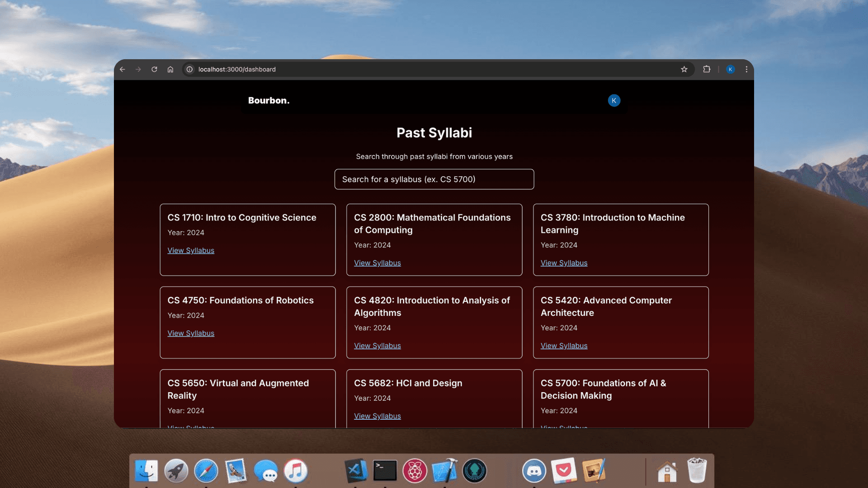Image resolution: width=868 pixels, height=488 pixels.
Task: Open Discord from the dock
Action: coord(534,471)
